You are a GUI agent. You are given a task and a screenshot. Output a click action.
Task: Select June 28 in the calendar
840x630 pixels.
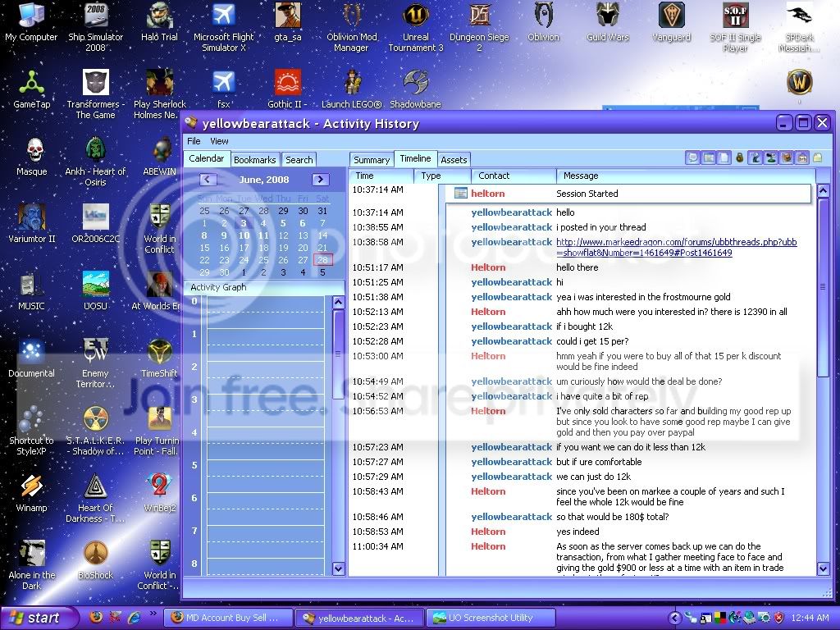point(322,260)
